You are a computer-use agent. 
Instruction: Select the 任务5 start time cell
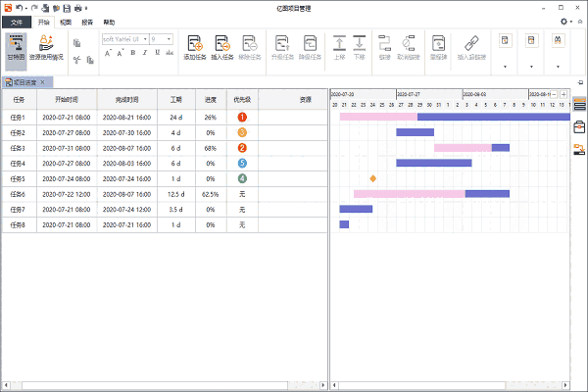pos(68,178)
